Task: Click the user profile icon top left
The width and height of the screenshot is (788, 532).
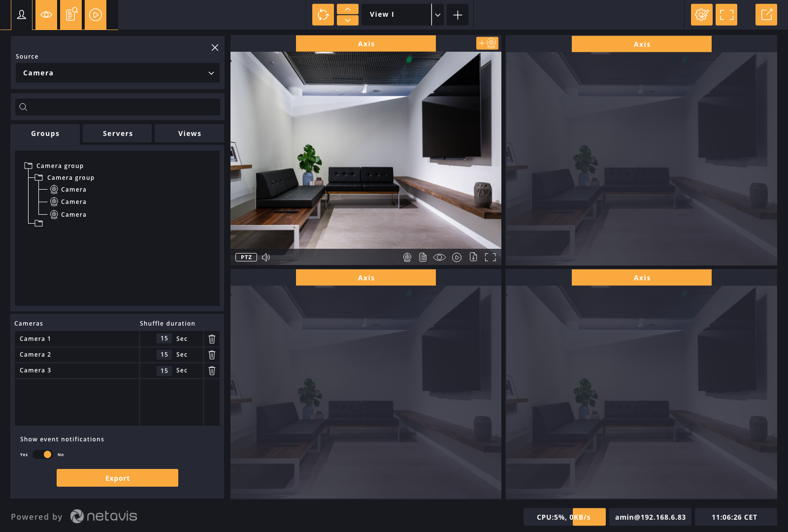Action: point(21,15)
